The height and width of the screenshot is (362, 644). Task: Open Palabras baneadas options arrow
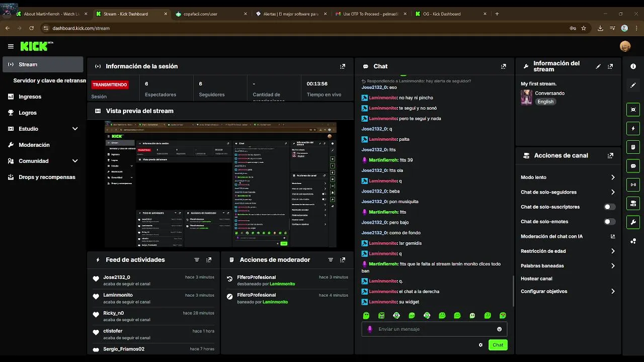(x=613, y=265)
